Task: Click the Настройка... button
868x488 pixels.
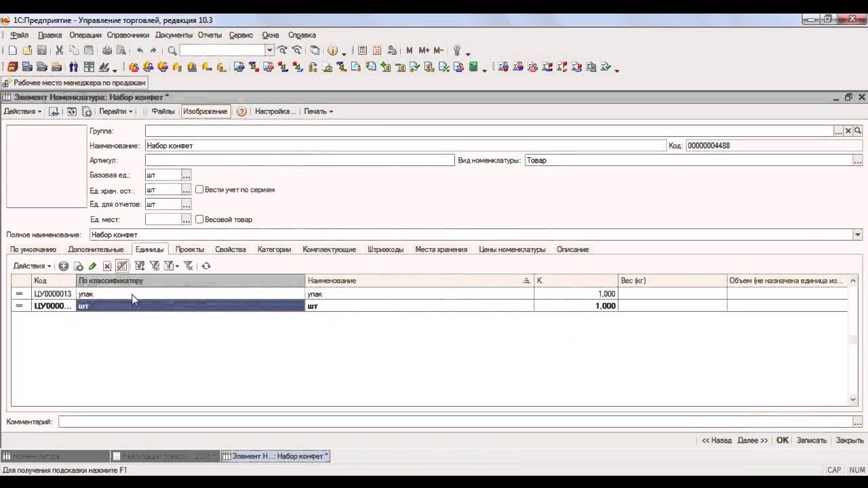Action: 275,111
